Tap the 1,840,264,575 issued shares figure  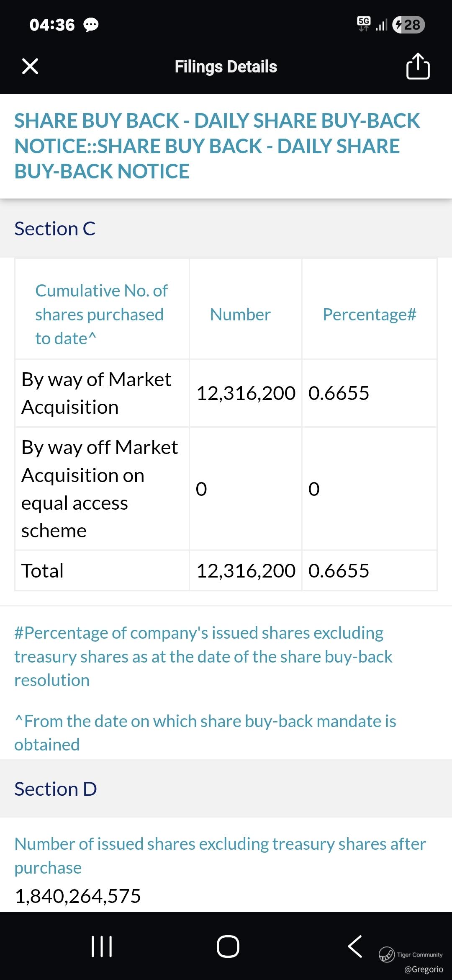point(78,896)
